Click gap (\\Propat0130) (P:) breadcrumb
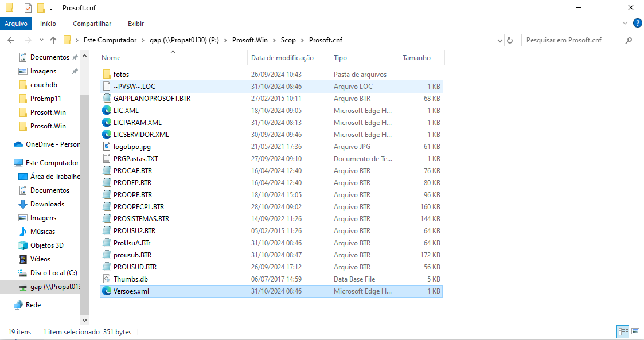 click(184, 40)
